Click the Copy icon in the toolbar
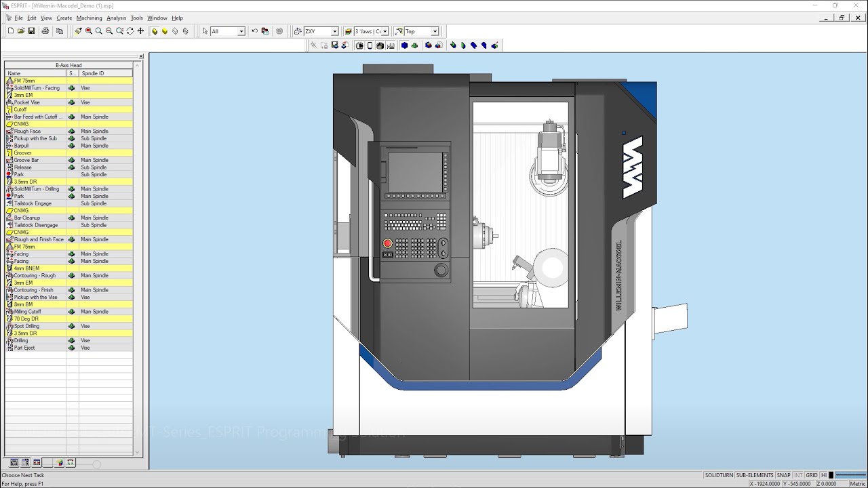The height and width of the screenshot is (488, 868). (x=60, y=31)
